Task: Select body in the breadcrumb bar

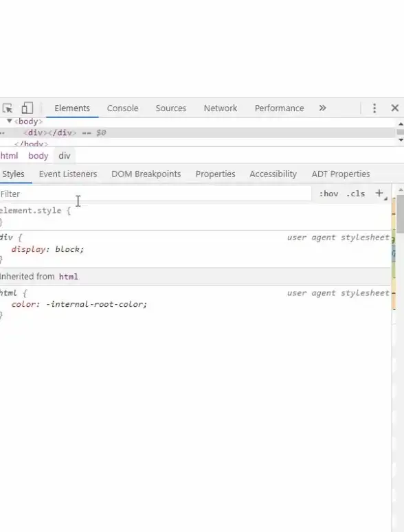Action: pyautogui.click(x=38, y=156)
